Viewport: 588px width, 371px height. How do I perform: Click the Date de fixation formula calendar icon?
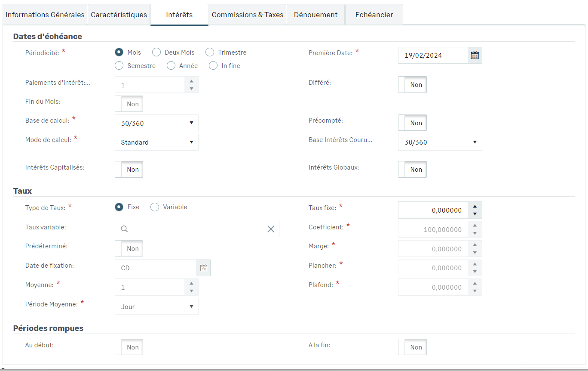(204, 268)
